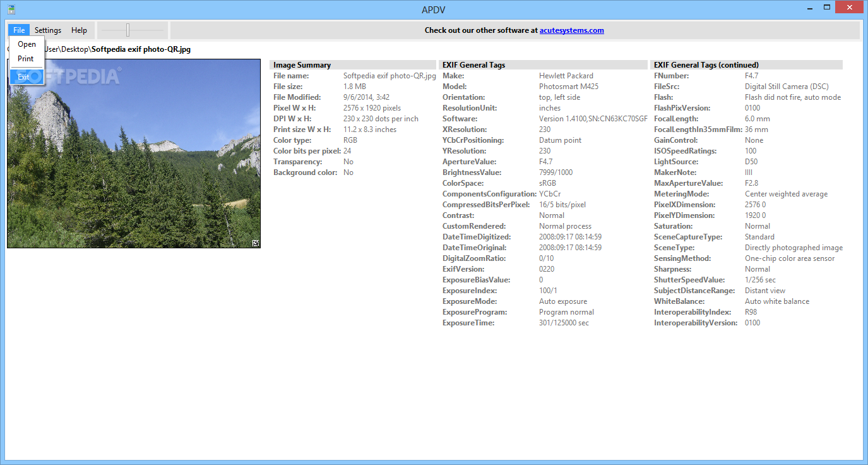This screenshot has height=465, width=868.
Task: Click the 'GainControl:' label
Action: [x=676, y=140]
